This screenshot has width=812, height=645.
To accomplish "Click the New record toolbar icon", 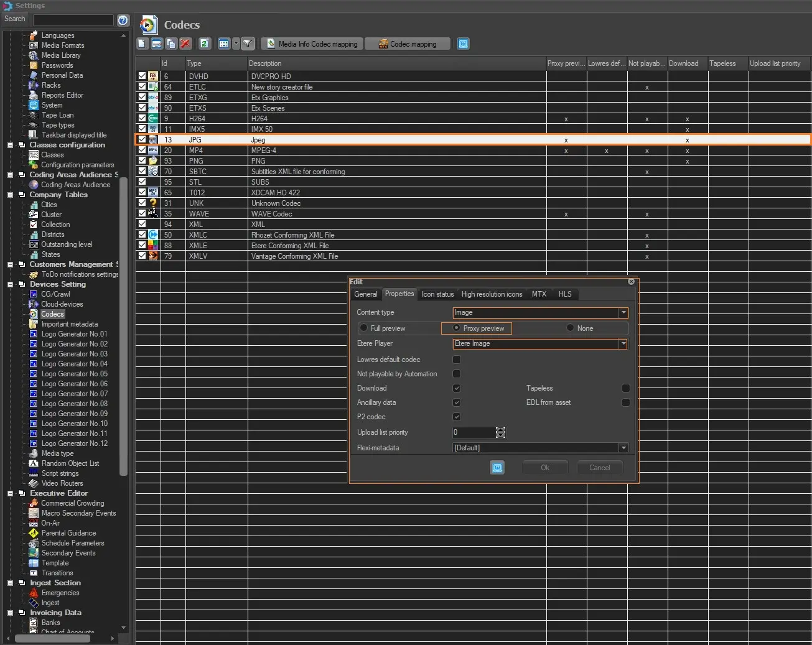I will 142,44.
